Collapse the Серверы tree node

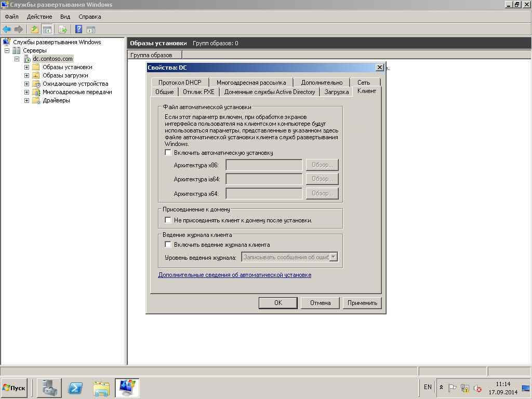click(7, 50)
